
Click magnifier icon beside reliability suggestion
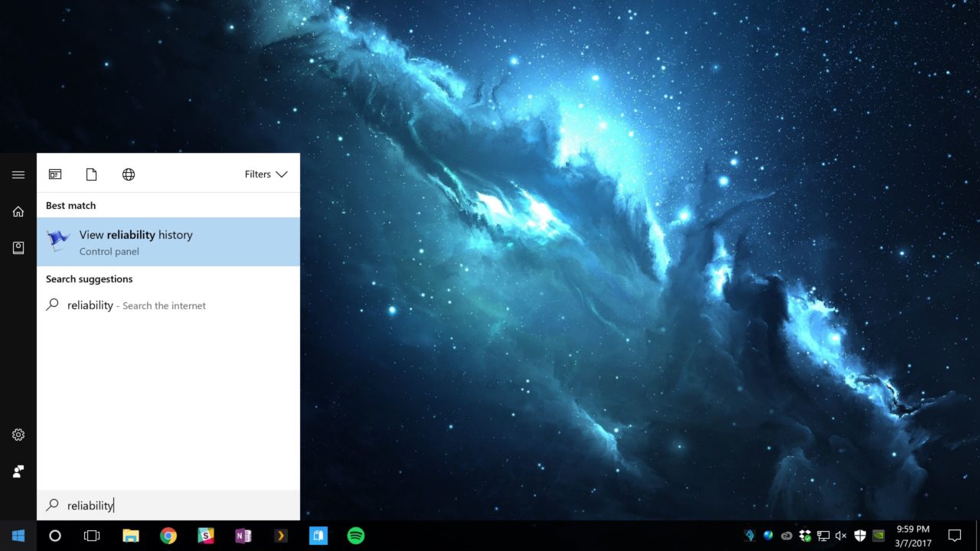[52, 305]
